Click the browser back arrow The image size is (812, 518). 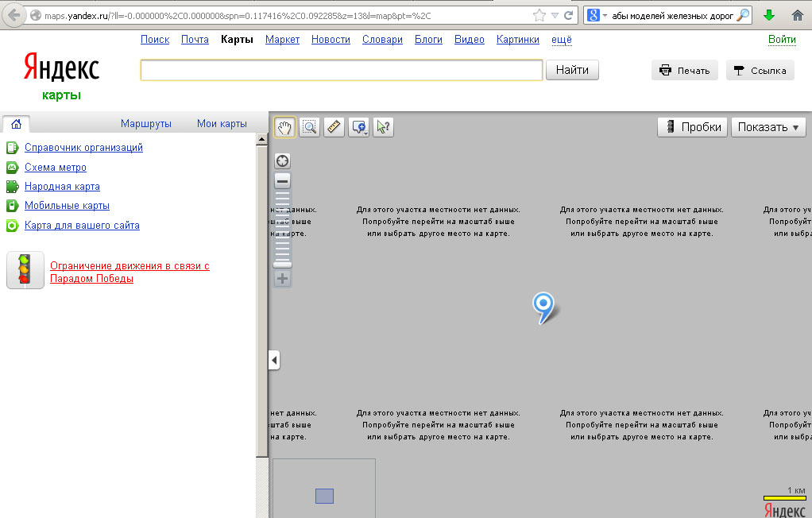point(14,15)
